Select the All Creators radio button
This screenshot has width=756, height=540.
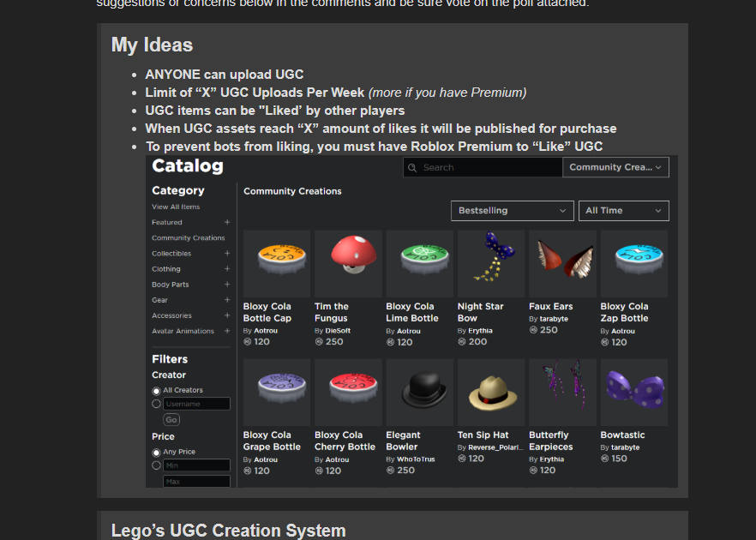click(x=156, y=391)
